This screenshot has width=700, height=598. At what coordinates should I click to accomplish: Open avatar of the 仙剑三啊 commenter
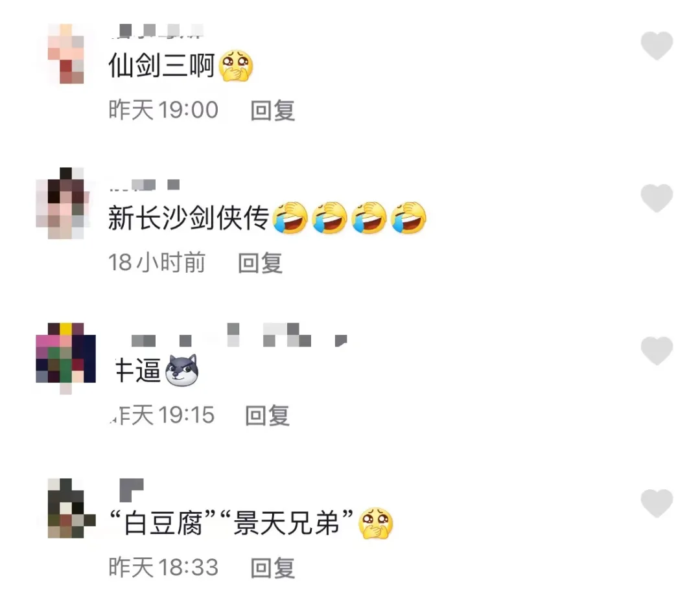[x=65, y=54]
